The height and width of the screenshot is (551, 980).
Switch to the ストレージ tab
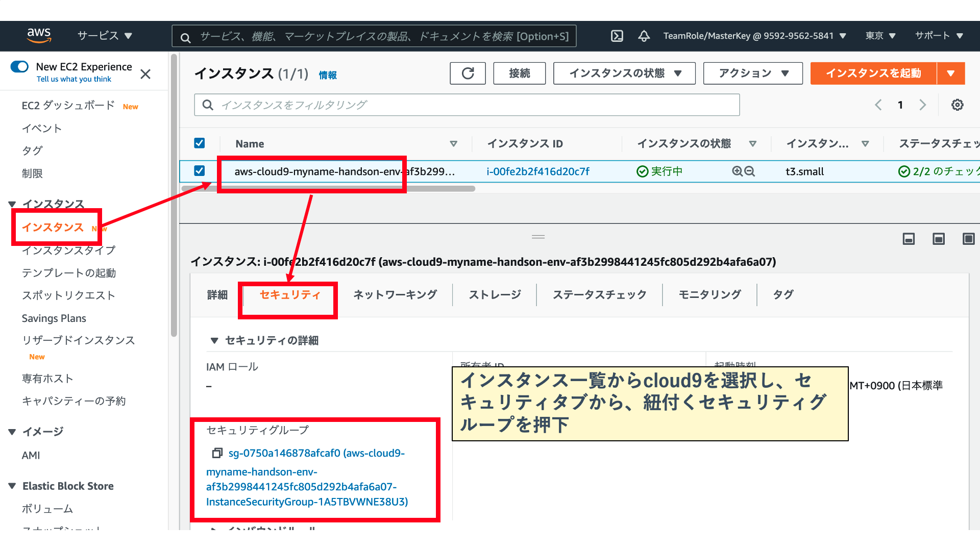pyautogui.click(x=495, y=295)
